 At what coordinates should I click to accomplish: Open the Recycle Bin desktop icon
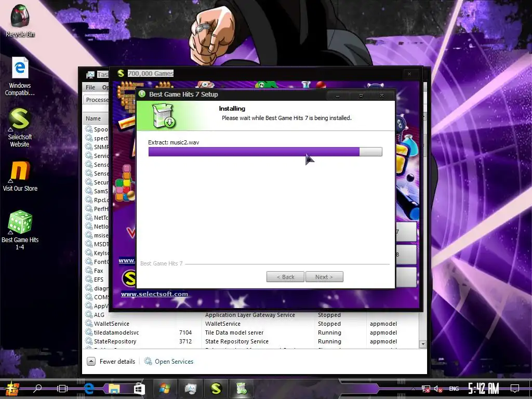click(x=20, y=21)
